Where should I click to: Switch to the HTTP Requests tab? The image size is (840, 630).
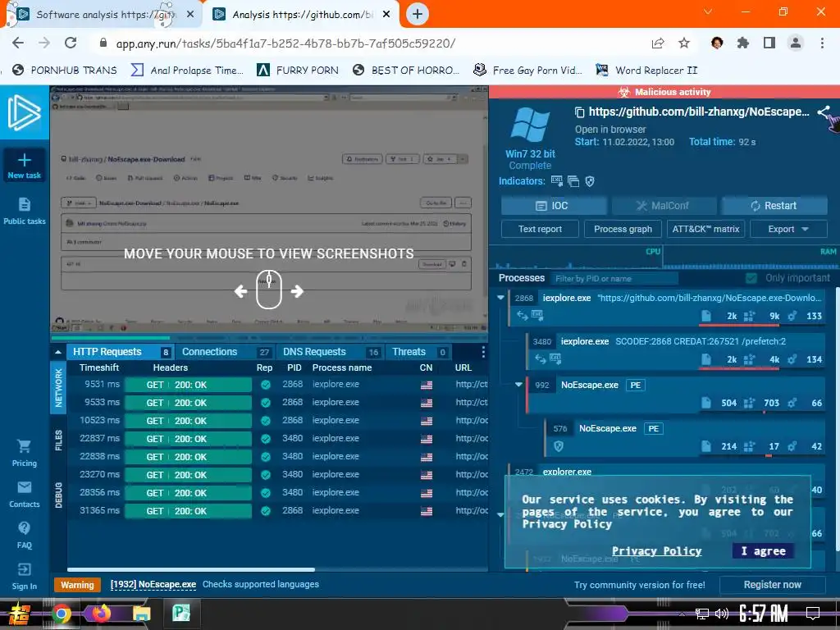[x=120, y=352]
